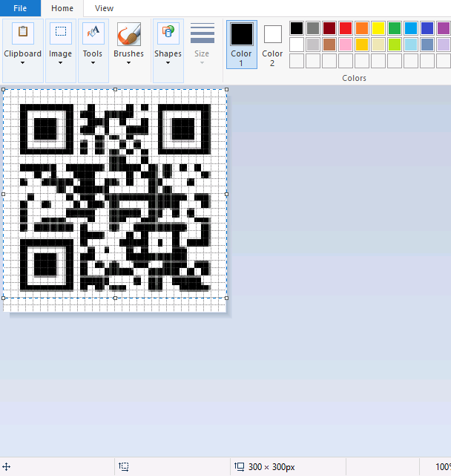Switch to the Home ribbon tab
451x476 pixels.
[x=62, y=8]
